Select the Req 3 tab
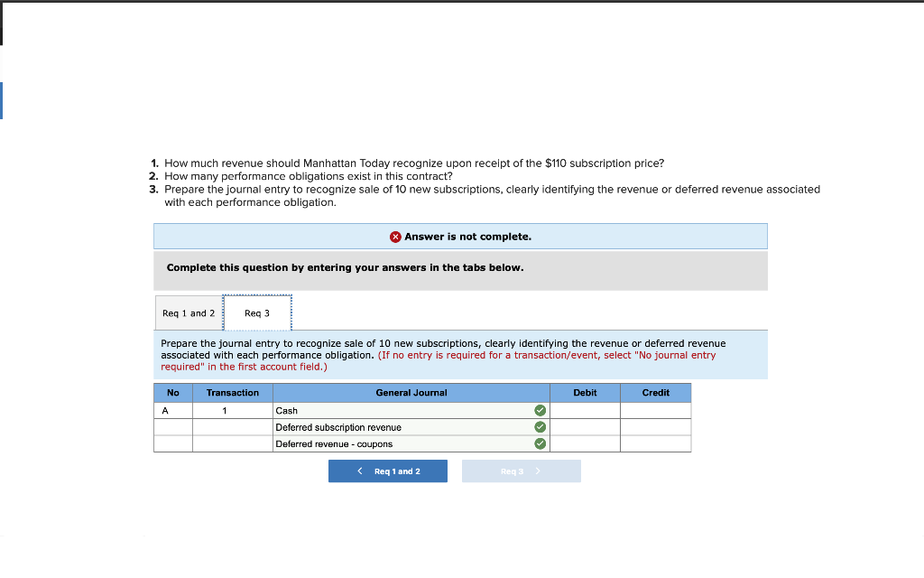Image resolution: width=924 pixels, height=578 pixels. click(x=256, y=312)
